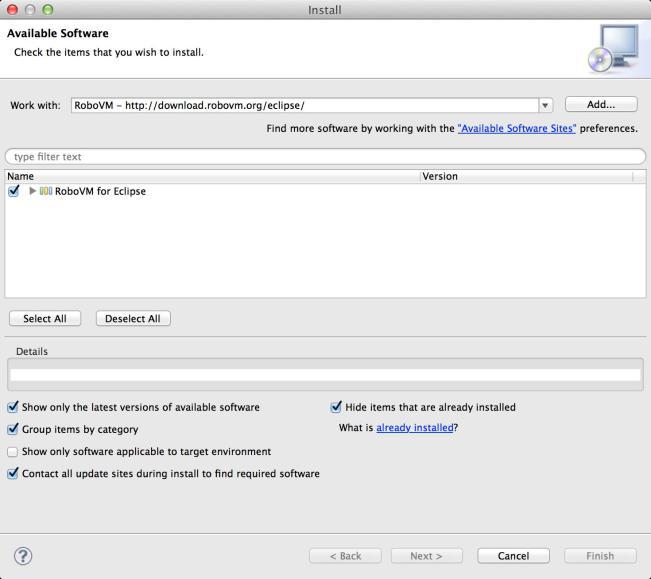The image size is (651, 579).
Task: Click the Version column header
Action: point(526,176)
